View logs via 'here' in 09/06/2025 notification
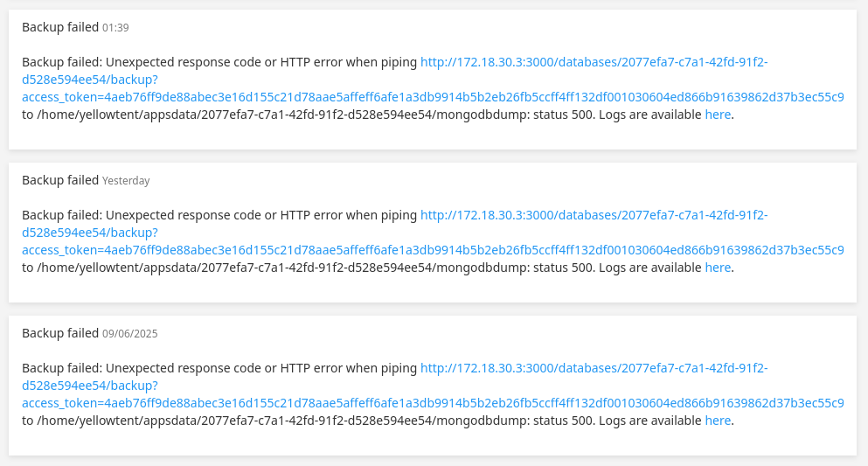The image size is (868, 466). [718, 421]
